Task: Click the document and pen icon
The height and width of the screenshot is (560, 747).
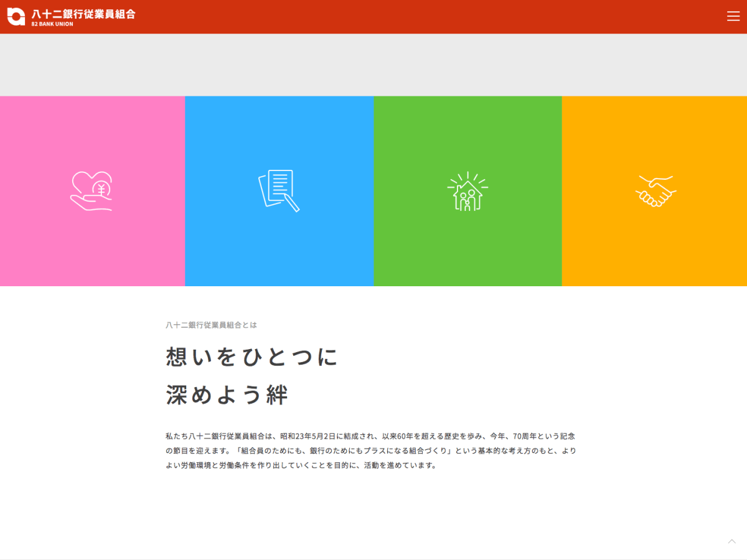Action: click(x=279, y=190)
